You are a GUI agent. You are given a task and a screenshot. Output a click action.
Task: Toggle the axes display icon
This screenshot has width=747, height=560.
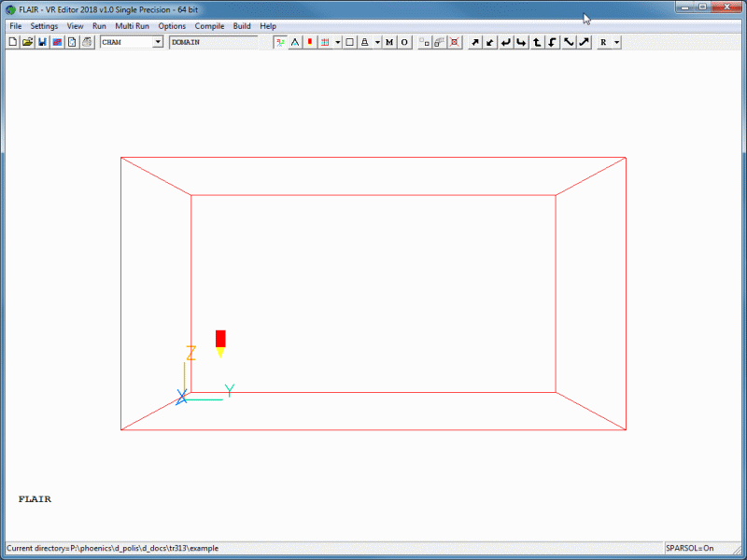coord(280,42)
